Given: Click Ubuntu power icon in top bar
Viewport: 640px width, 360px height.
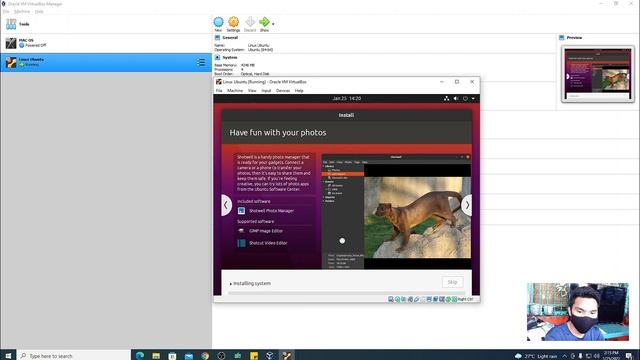Looking at the screenshot, I should tap(465, 98).
